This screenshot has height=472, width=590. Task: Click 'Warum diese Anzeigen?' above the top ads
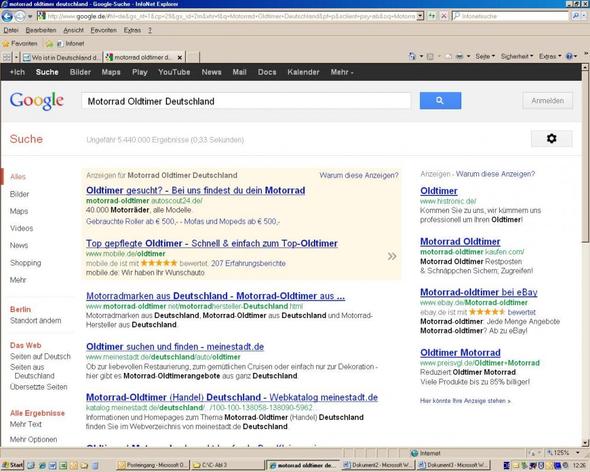359,175
